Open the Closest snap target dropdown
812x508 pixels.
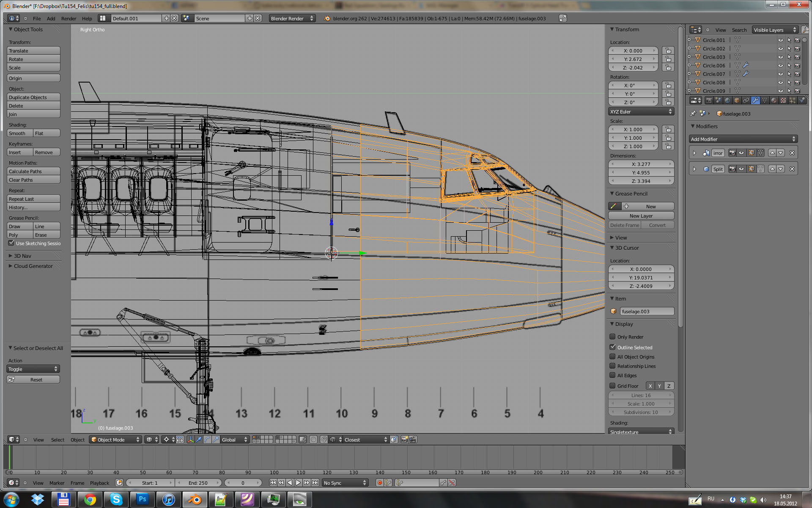tap(365, 440)
